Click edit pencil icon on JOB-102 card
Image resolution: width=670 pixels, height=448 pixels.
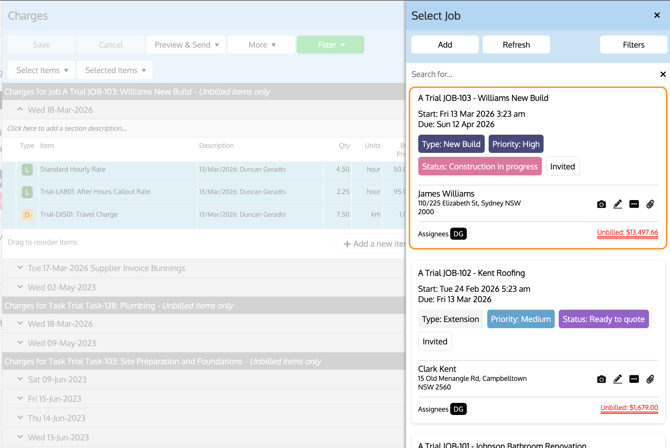618,379
